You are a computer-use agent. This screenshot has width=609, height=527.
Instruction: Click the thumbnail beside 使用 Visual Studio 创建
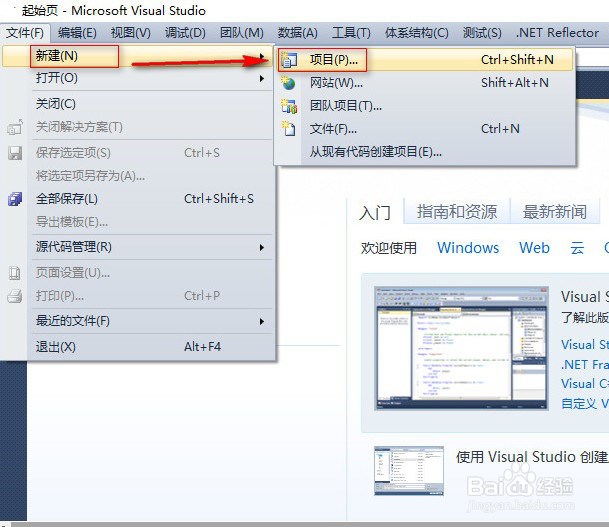(409, 471)
